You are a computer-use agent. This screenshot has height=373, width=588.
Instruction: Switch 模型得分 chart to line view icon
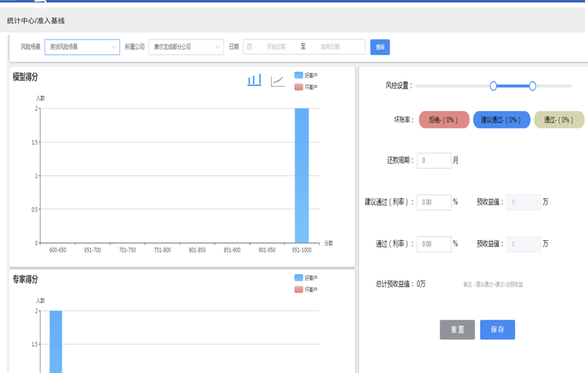click(278, 81)
